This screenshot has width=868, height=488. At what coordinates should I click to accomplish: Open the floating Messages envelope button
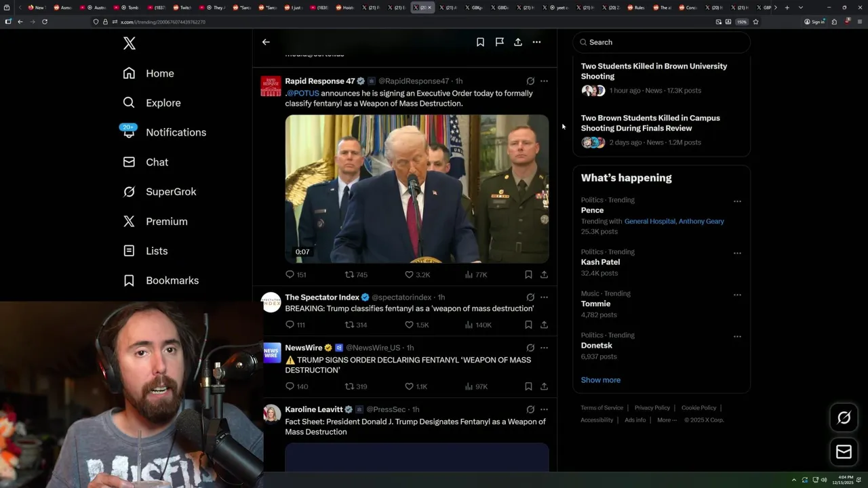tap(844, 451)
